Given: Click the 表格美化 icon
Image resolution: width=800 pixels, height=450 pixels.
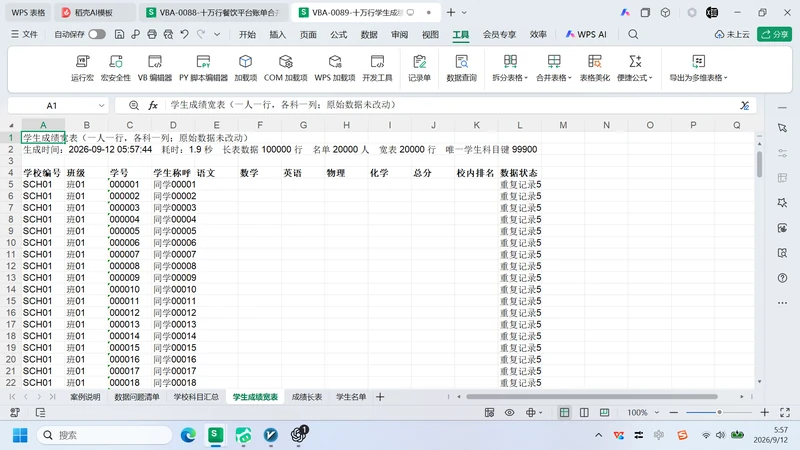Looking at the screenshot, I should pos(594,68).
